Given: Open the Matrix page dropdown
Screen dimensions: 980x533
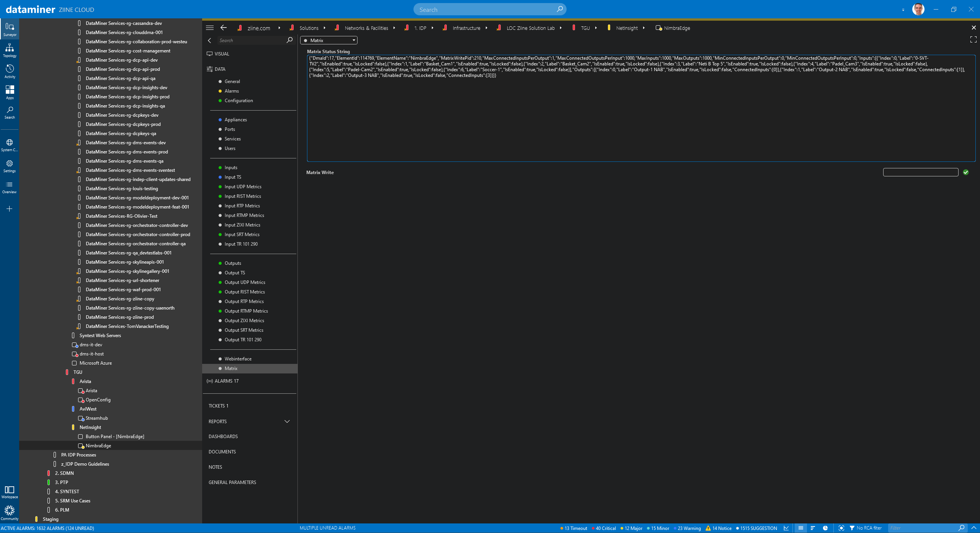Looking at the screenshot, I should [x=329, y=40].
